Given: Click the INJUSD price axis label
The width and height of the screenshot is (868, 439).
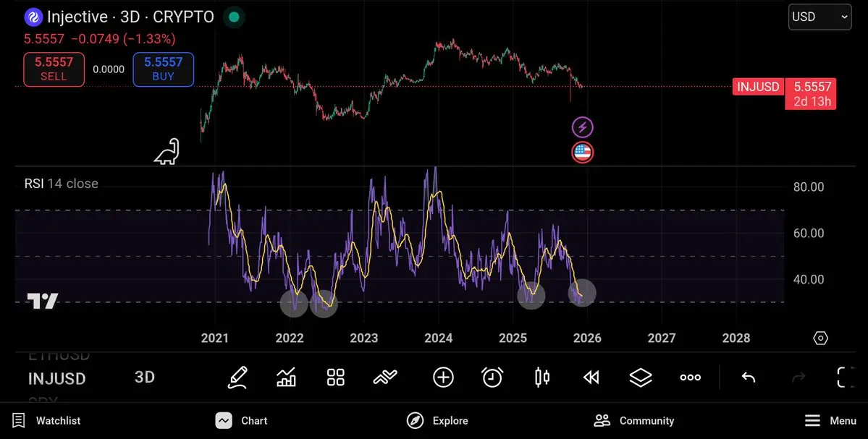Looking at the screenshot, I should tap(758, 87).
